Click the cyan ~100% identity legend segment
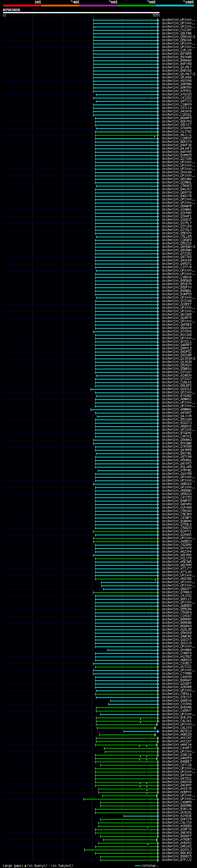The height and width of the screenshot is (868, 197). click(175, 6)
